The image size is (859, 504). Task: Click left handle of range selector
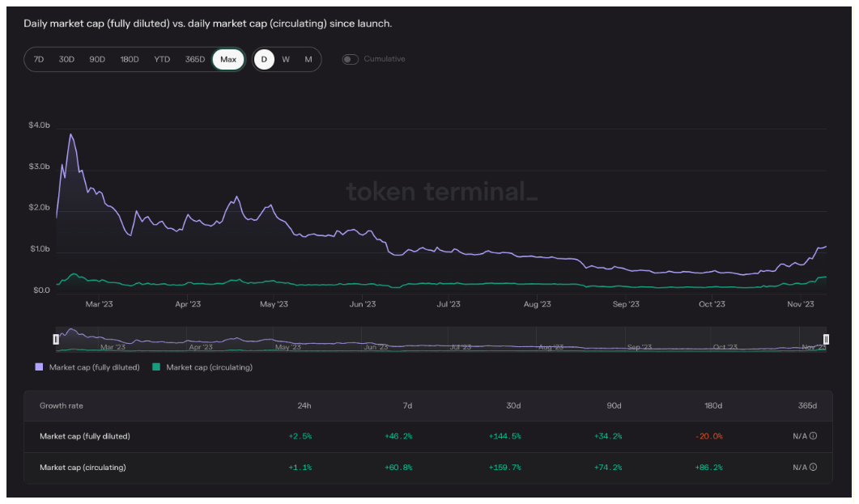click(56, 339)
